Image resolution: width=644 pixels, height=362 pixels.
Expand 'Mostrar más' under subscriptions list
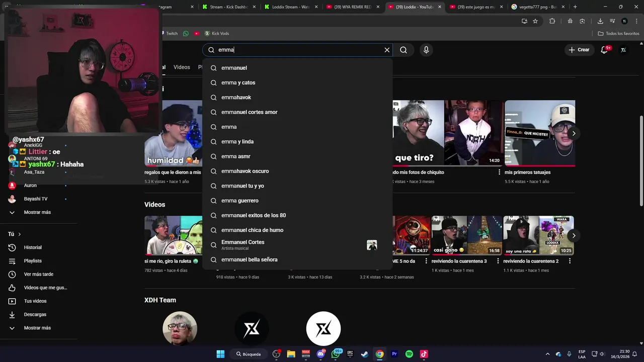(x=38, y=212)
